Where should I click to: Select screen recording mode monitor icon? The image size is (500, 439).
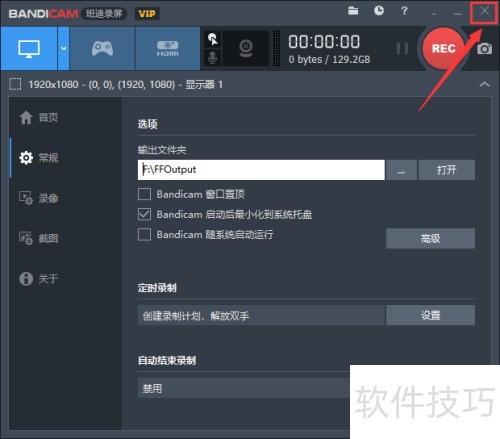coord(29,49)
